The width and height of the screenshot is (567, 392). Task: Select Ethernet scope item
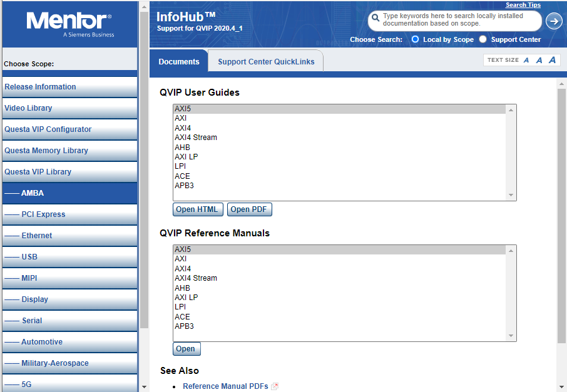(x=69, y=236)
